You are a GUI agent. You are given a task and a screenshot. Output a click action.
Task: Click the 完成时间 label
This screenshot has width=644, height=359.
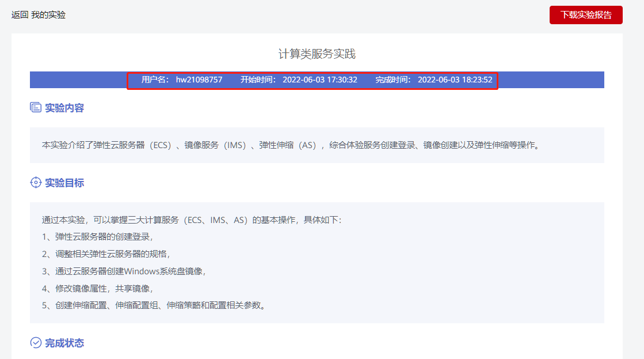[x=393, y=80]
